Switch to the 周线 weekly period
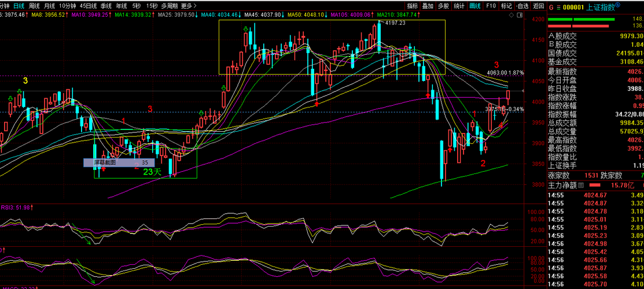 coord(34,6)
